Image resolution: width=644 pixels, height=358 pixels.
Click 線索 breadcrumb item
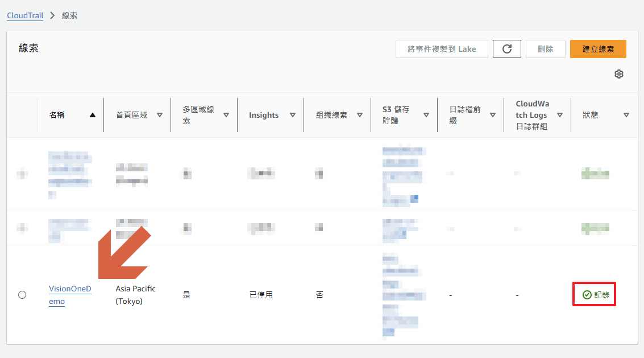[x=70, y=15]
